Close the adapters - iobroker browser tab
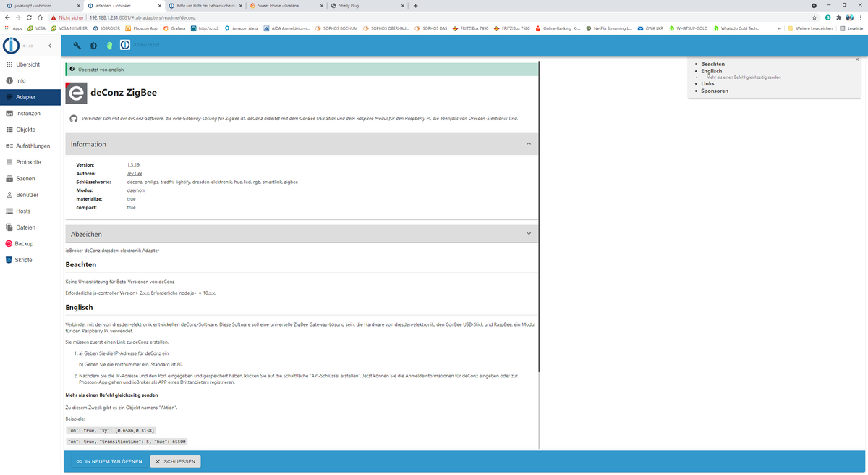 coord(159,5)
